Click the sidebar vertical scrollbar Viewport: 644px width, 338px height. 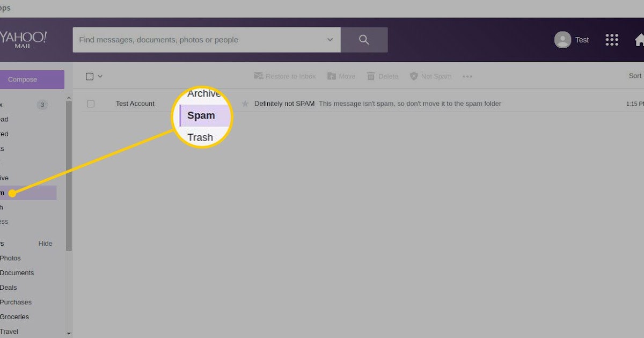point(68,175)
